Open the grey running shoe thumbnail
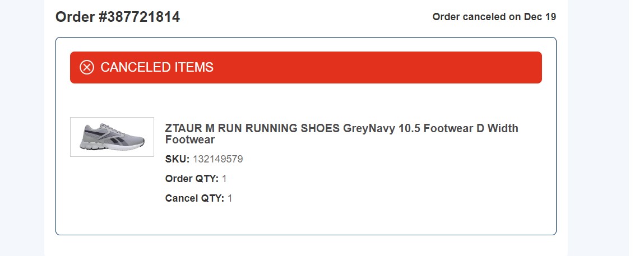The image size is (644, 256). (x=112, y=137)
